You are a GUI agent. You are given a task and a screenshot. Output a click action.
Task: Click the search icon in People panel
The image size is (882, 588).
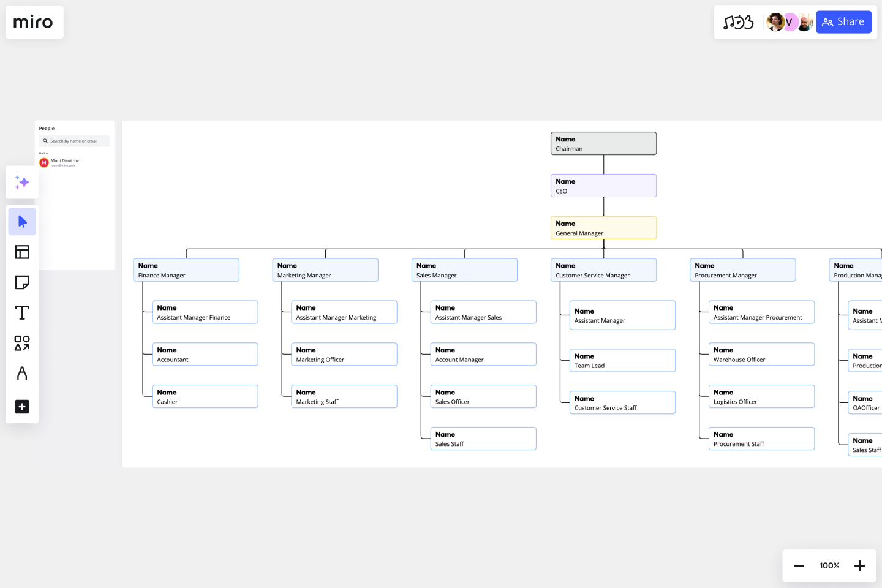point(45,141)
